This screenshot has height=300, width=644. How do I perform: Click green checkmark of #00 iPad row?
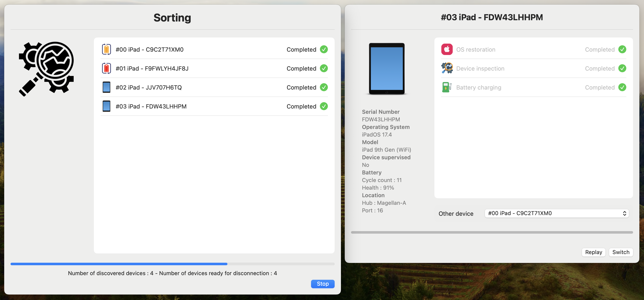coord(324,49)
